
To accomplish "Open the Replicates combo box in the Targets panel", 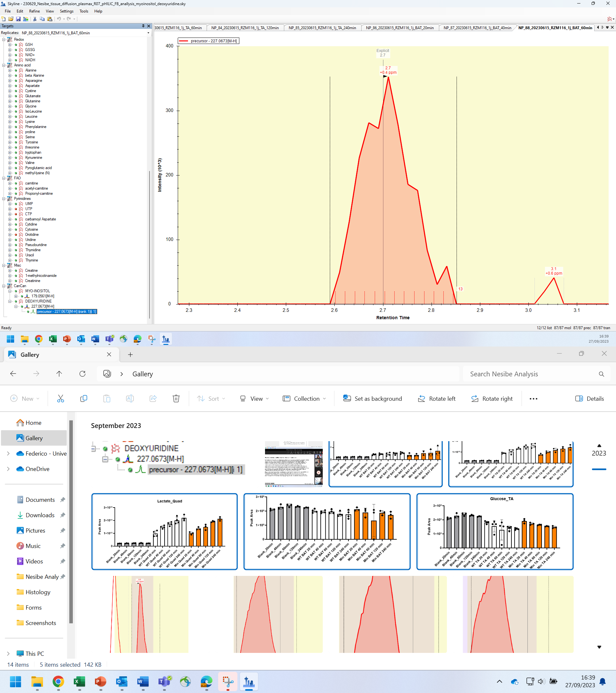I will pyautogui.click(x=86, y=33).
